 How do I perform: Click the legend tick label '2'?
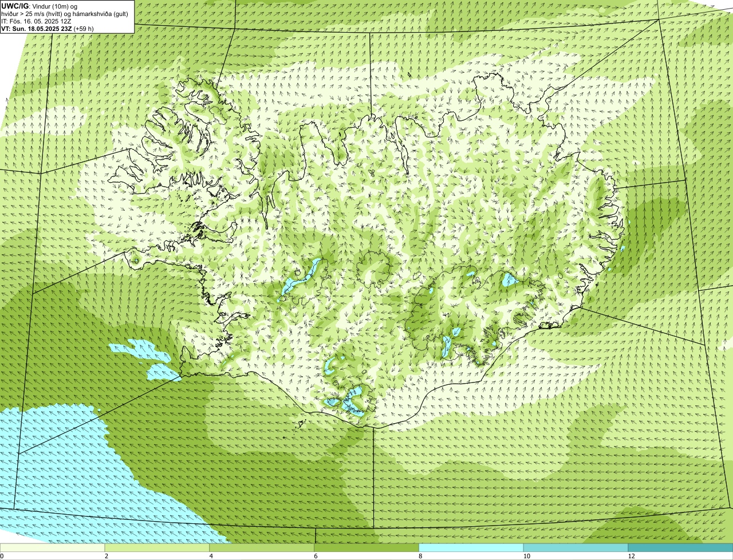tap(106, 556)
